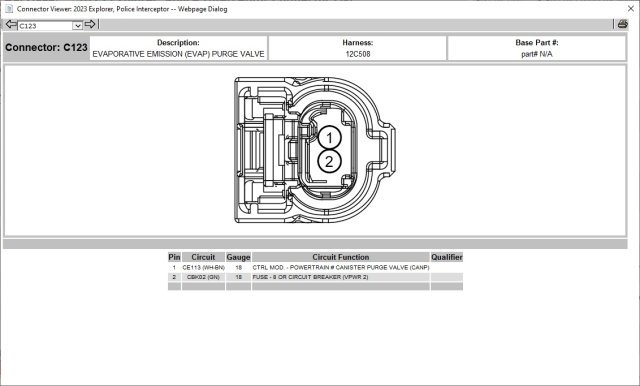
Task: Click the Circuit column header
Action: 203,257
